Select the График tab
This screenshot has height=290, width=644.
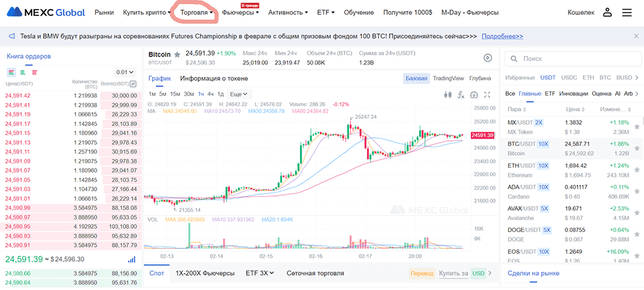click(x=159, y=78)
